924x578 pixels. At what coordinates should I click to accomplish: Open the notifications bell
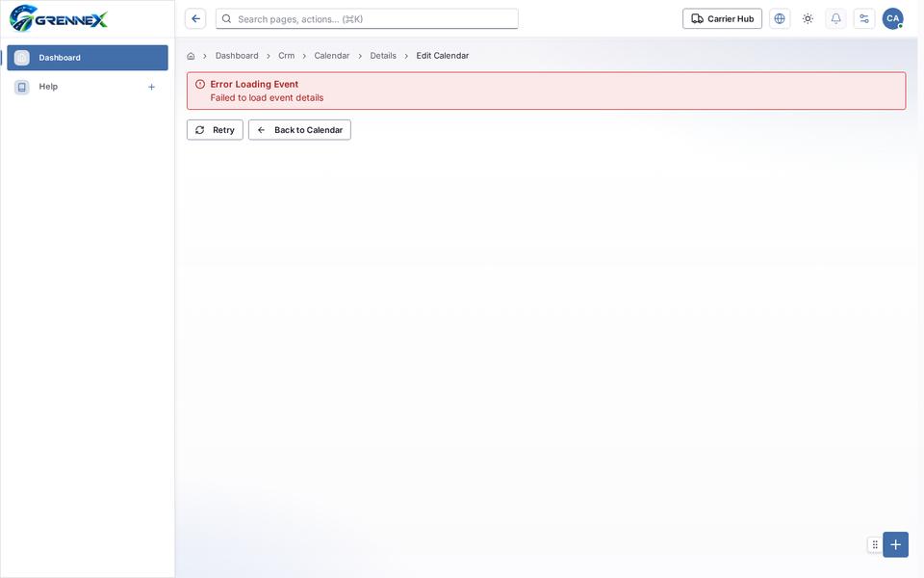pos(835,19)
